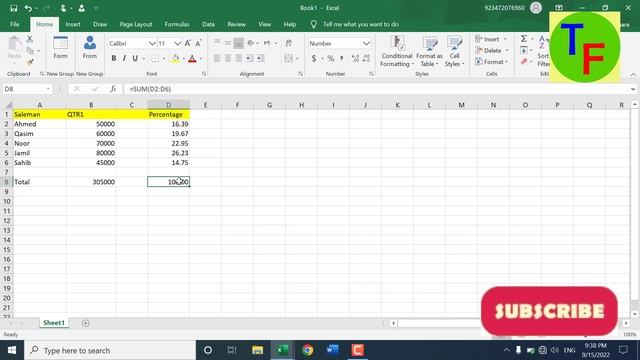The width and height of the screenshot is (640, 360).
Task: Click the Delete cells button
Action: pos(491,51)
